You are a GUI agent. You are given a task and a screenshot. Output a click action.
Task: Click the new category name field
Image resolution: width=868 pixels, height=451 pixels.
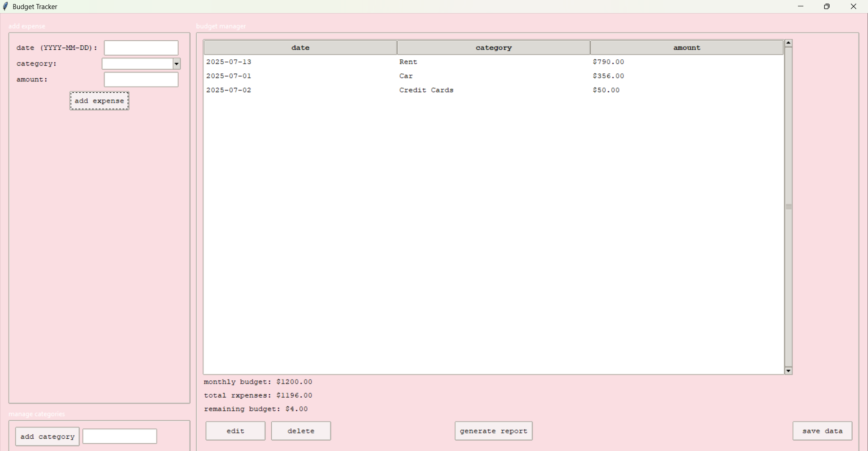120,437
